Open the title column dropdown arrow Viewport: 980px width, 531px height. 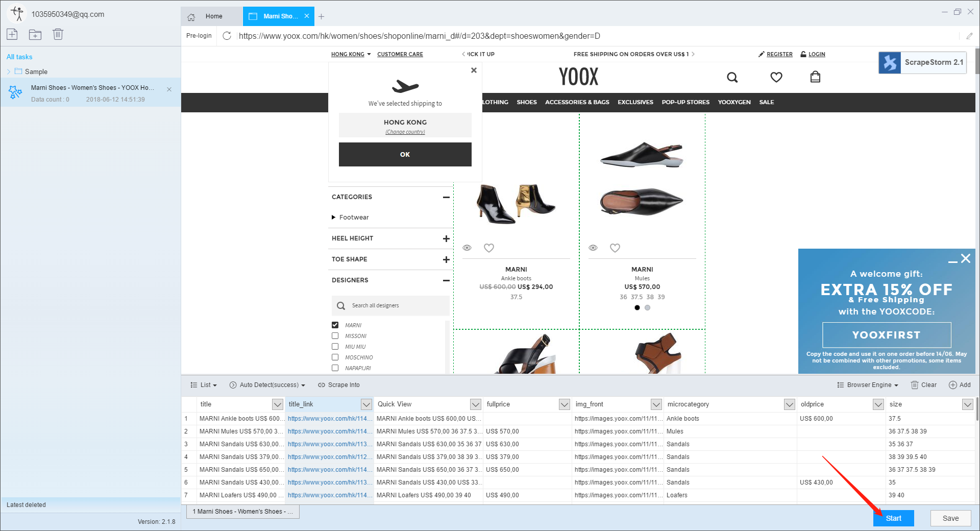pyautogui.click(x=277, y=404)
